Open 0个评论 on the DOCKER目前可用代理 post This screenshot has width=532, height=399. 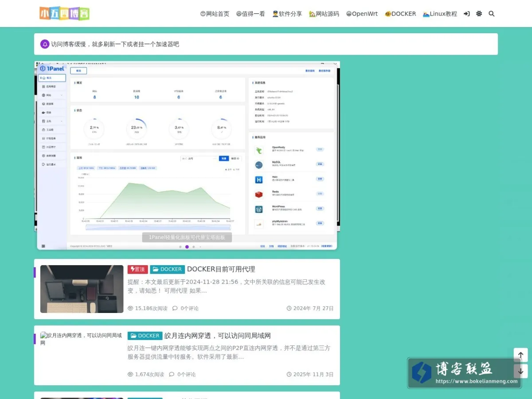click(x=185, y=308)
